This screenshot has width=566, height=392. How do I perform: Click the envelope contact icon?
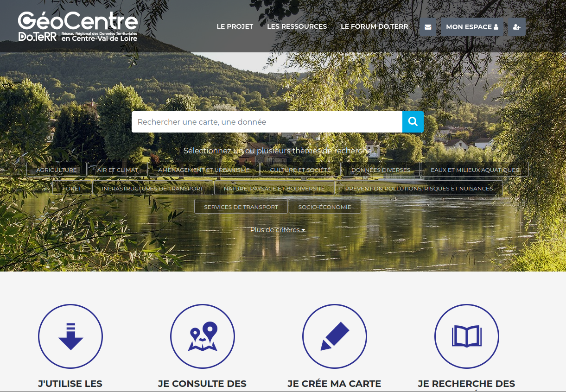[x=428, y=27]
